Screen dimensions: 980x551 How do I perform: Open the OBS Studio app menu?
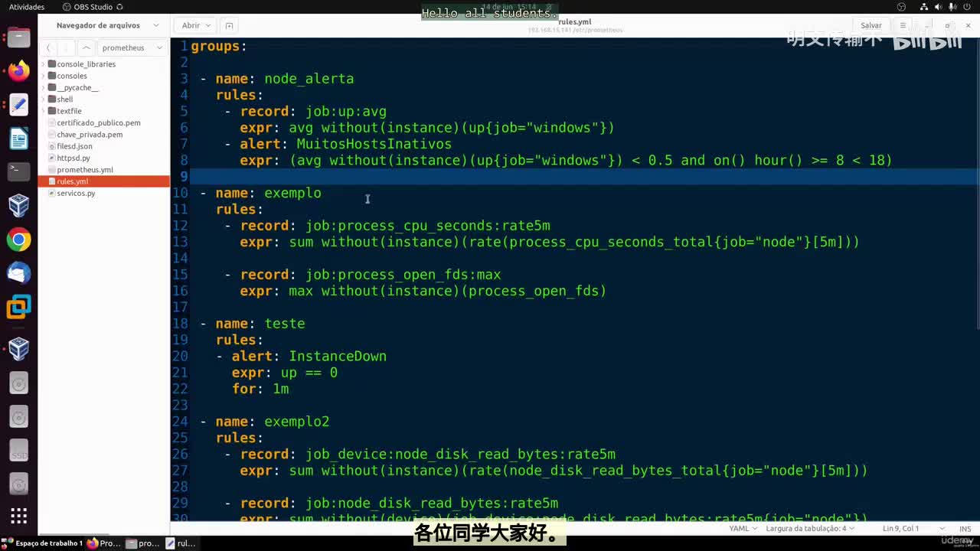[93, 7]
